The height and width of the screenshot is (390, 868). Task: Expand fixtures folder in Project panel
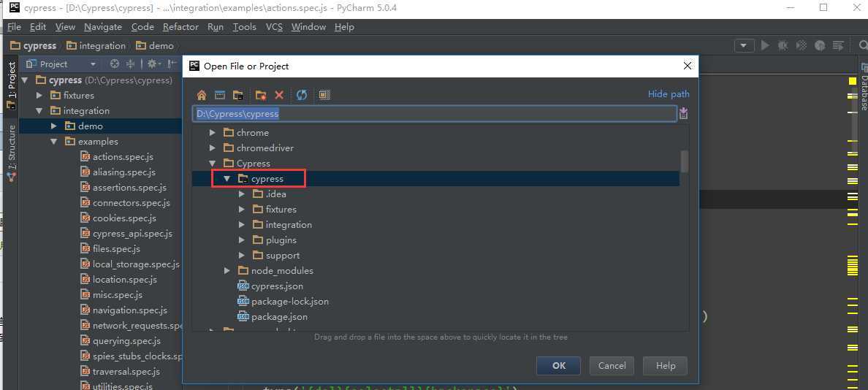click(39, 95)
